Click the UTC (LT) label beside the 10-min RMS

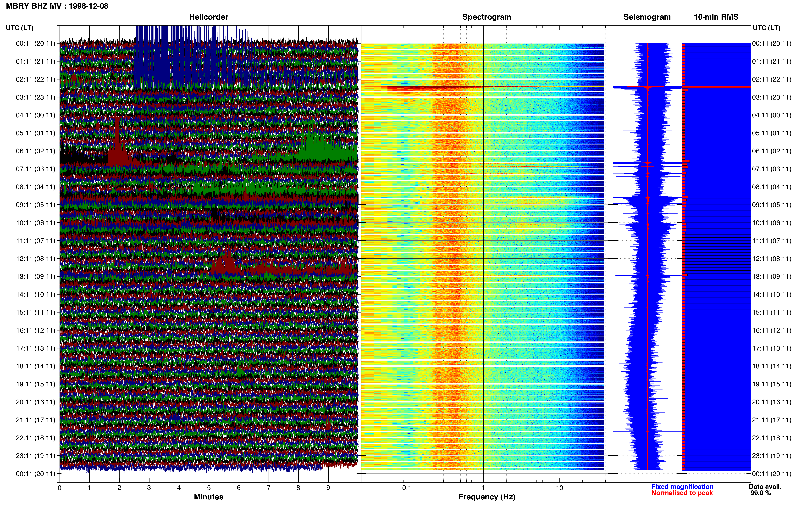[x=766, y=28]
